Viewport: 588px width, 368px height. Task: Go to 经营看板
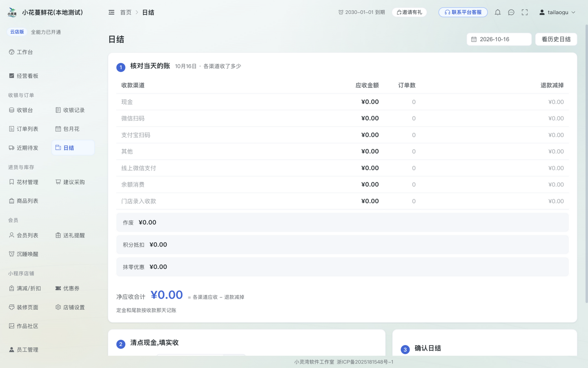click(x=24, y=76)
